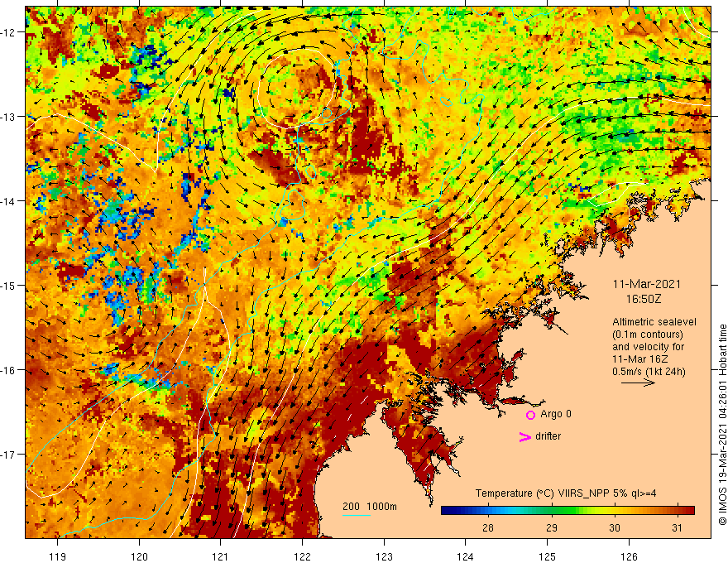Click longitude axis label '124'

(x=466, y=556)
